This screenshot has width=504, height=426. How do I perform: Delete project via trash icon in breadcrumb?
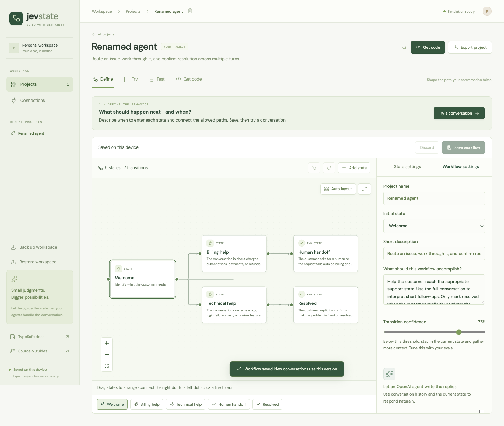[190, 11]
